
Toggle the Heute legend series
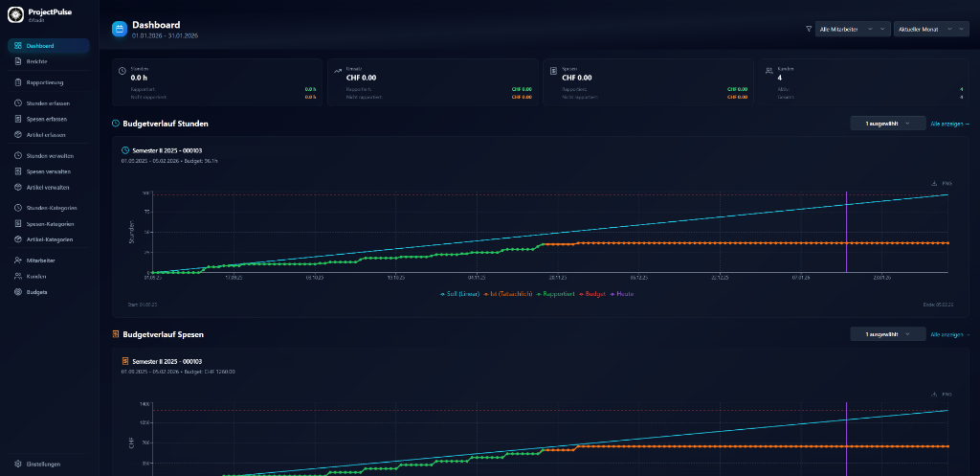coord(621,293)
